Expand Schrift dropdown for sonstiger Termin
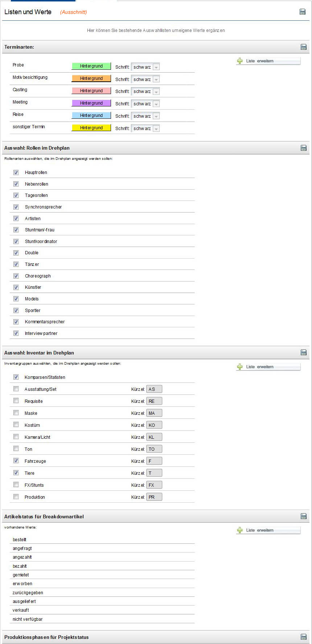Image resolution: width=312 pixels, height=644 pixels. (145, 129)
